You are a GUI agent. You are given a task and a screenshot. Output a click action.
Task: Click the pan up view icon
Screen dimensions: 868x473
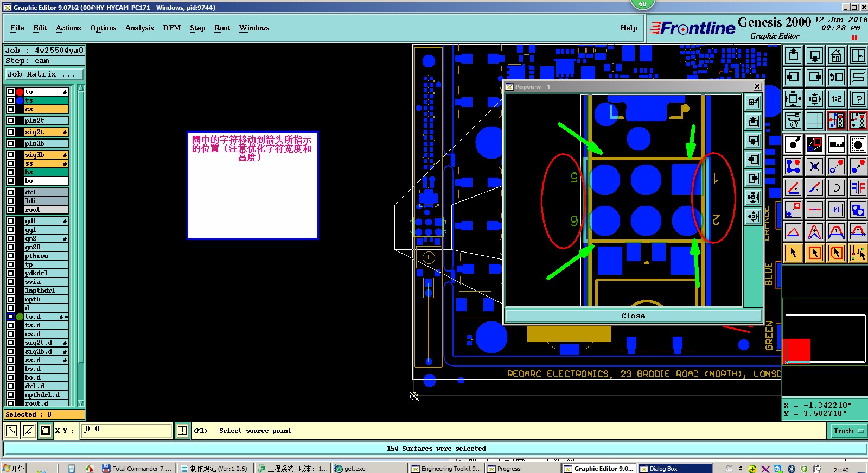(793, 55)
